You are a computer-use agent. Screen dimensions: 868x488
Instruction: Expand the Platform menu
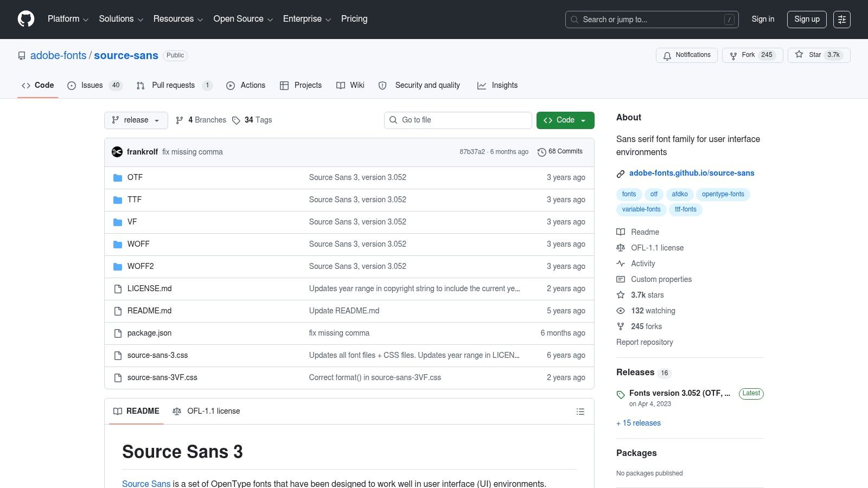pos(68,19)
